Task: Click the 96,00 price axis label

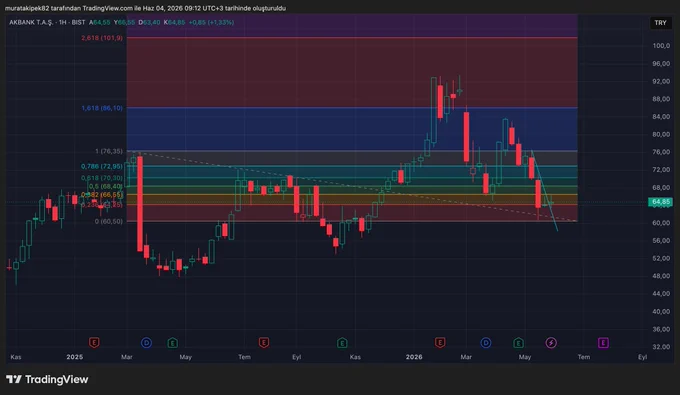Action: point(661,63)
